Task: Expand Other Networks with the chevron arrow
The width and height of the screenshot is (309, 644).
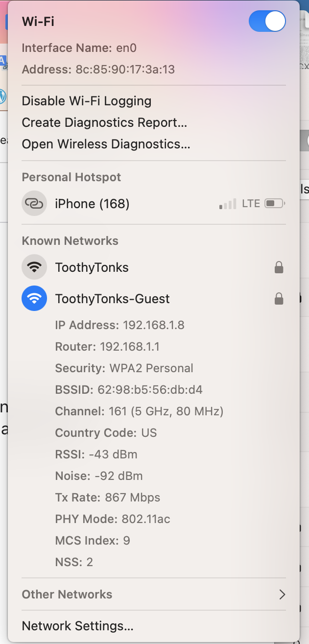Action: (282, 595)
